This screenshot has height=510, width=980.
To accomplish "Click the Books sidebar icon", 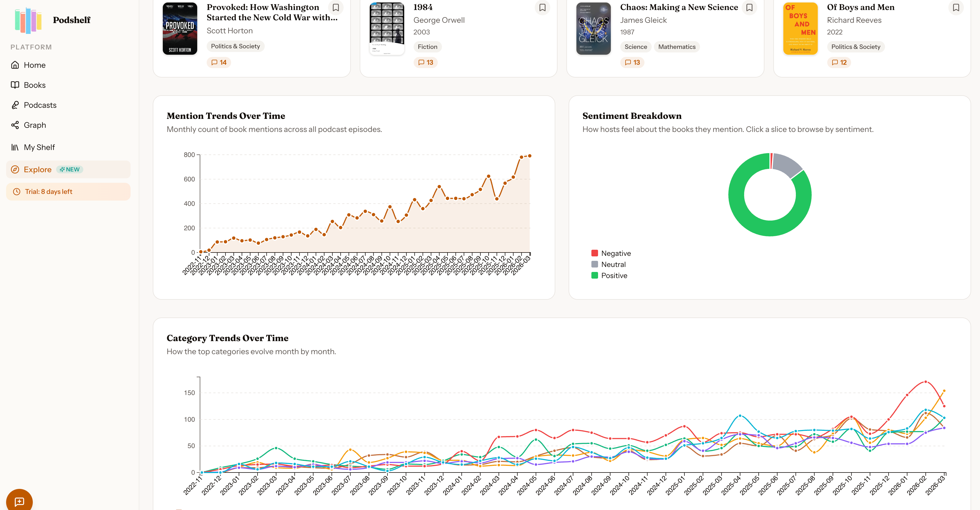I will 15,85.
